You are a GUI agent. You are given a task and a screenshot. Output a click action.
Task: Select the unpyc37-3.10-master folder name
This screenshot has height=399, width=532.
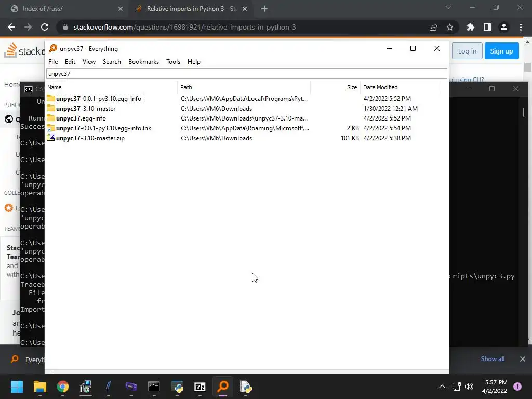(x=86, y=109)
